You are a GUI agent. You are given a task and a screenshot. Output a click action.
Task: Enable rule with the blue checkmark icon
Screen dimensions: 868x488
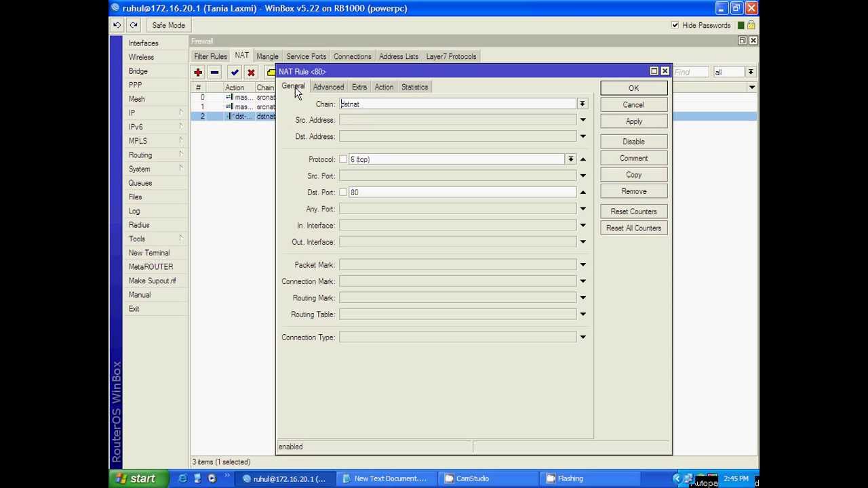[235, 72]
